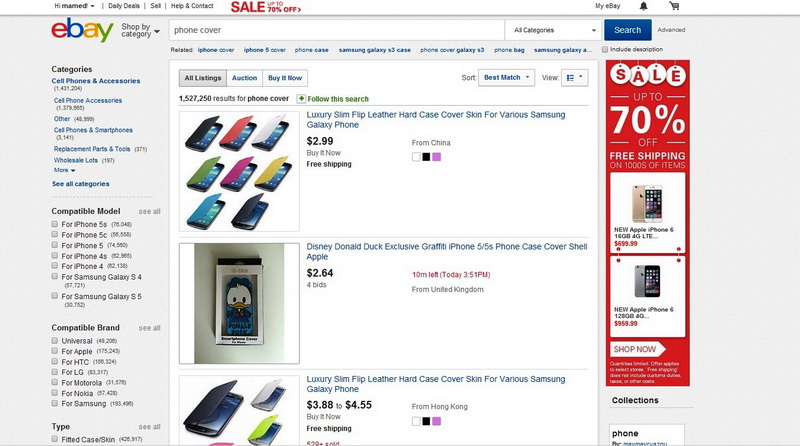The height and width of the screenshot is (446, 800).
Task: Check the Include description checkbox
Action: 605,49
